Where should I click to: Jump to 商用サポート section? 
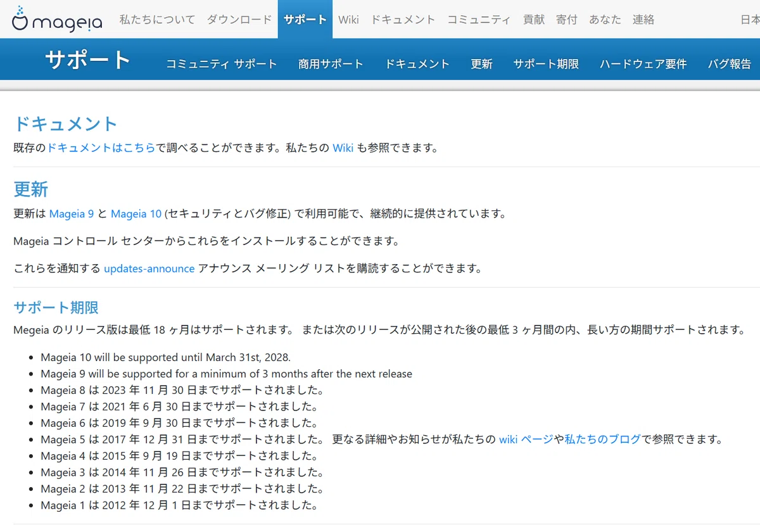[331, 64]
